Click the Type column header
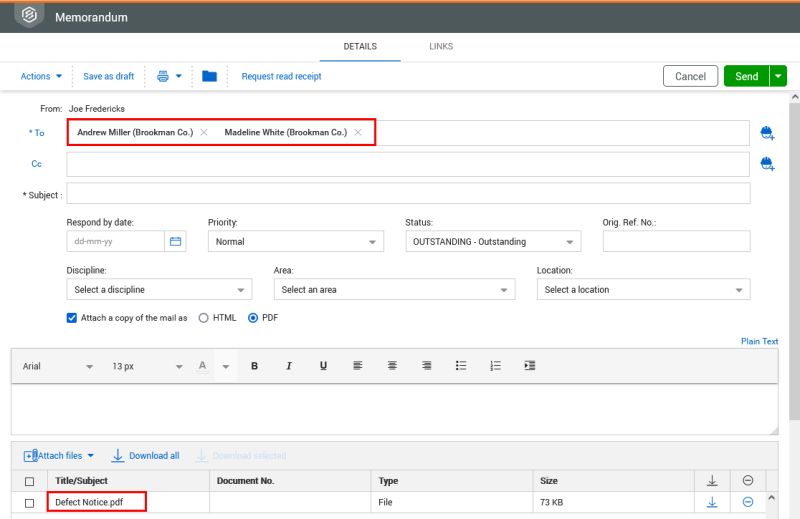The width and height of the screenshot is (800, 519). (388, 481)
